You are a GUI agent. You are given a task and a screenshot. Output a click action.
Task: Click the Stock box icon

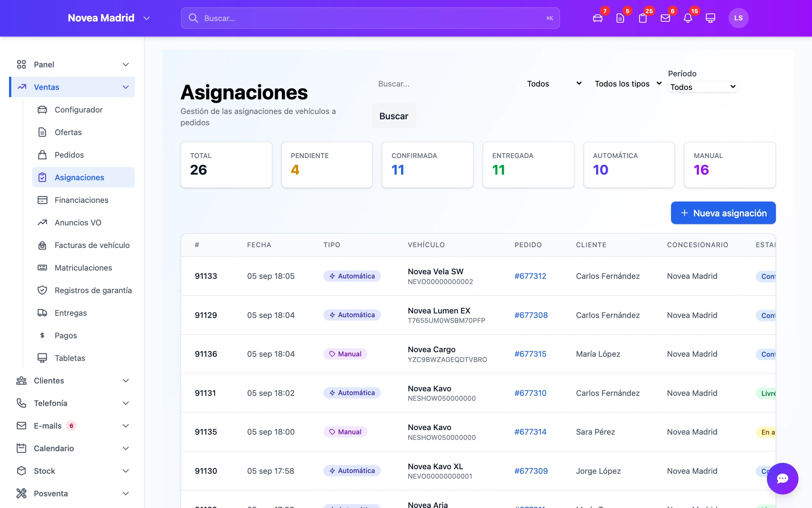pyautogui.click(x=21, y=471)
